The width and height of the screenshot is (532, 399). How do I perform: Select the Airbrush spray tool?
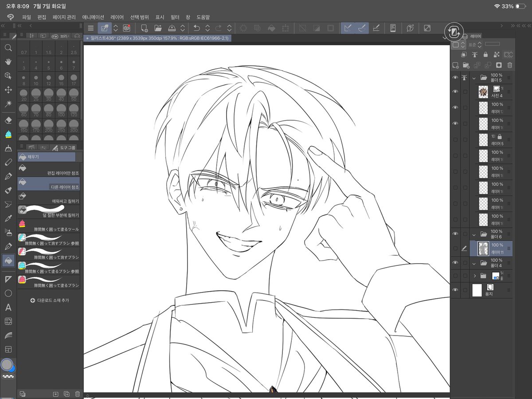pyautogui.click(x=8, y=233)
